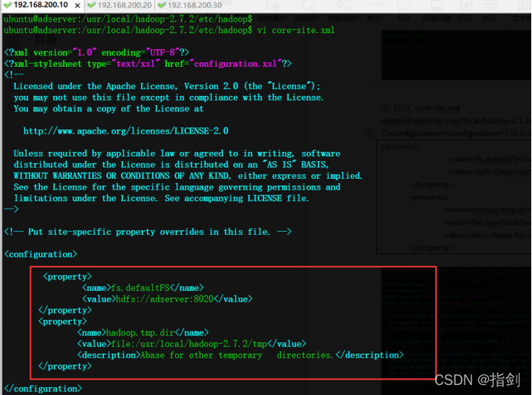Screen dimensions: 532x395
Task: Click the xml version="1.0" declaration line
Action: tap(97, 53)
